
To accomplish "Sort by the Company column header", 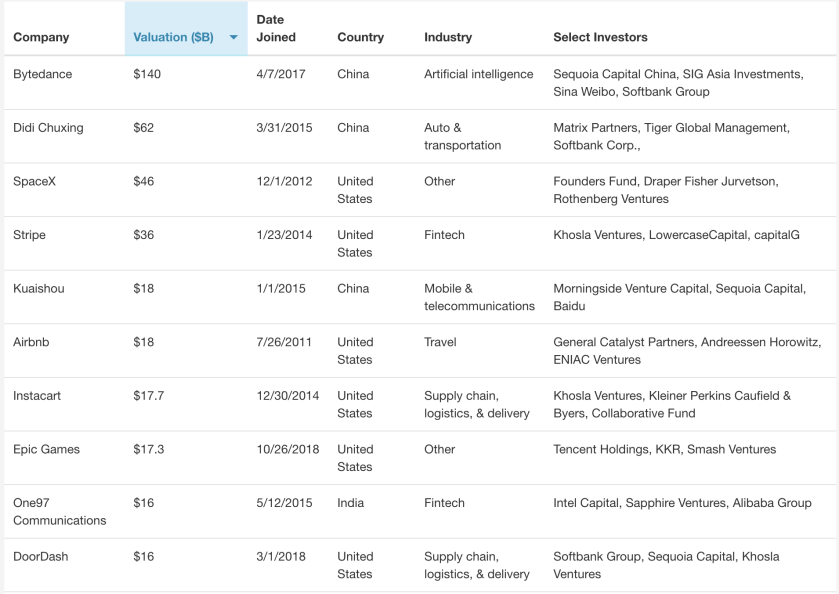I will point(41,38).
